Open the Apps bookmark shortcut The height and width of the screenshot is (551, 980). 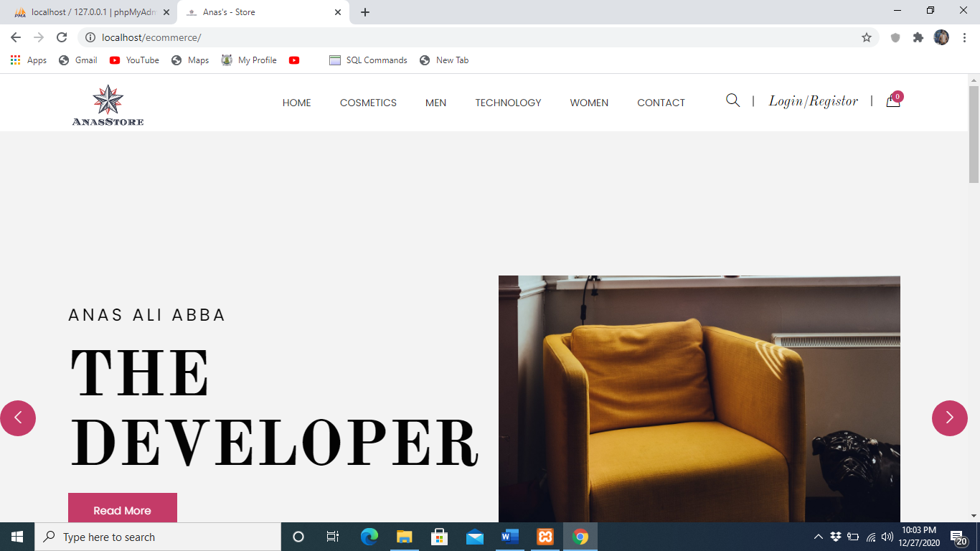[x=29, y=60]
